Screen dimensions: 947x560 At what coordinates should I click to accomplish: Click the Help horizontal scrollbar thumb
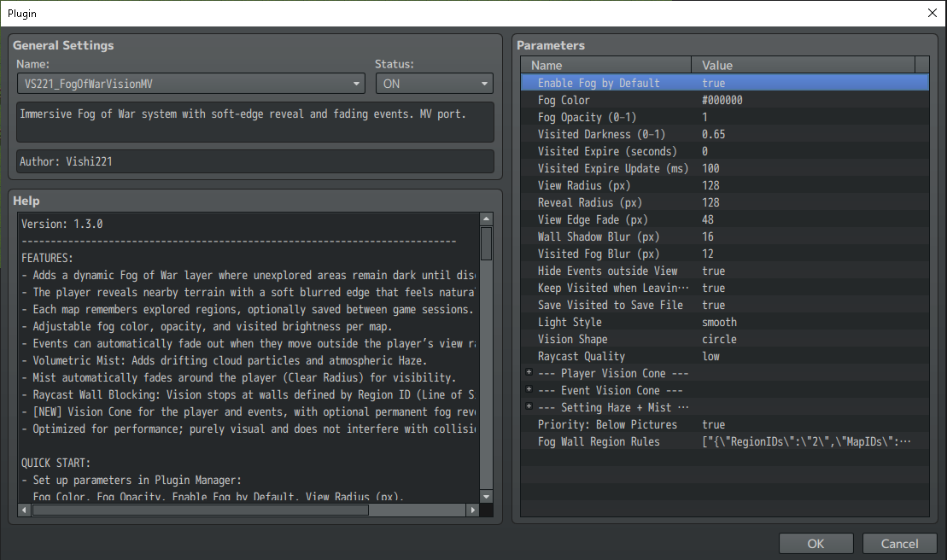tap(201, 510)
